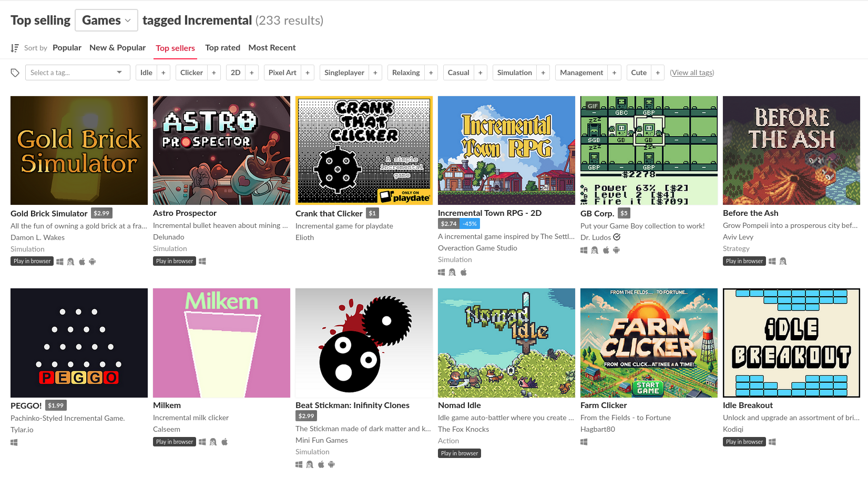Click the -45% sale badge on Incremental Town RPG
The image size is (868, 479).
pyautogui.click(x=470, y=224)
